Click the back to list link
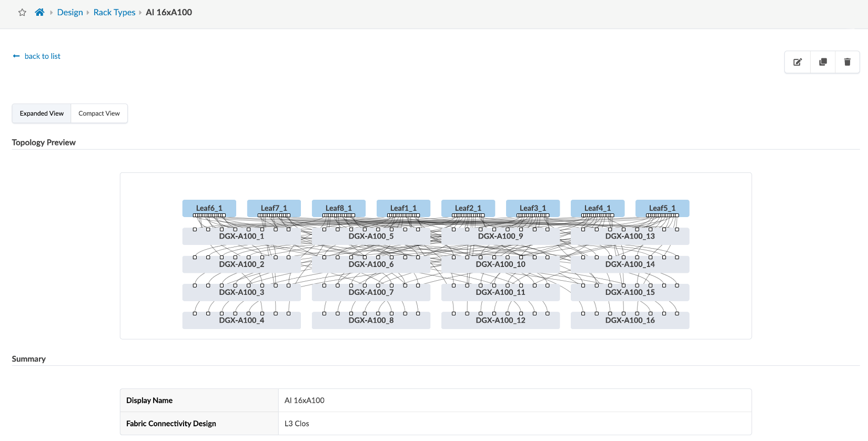Viewport: 868px width, 441px height. tap(37, 56)
